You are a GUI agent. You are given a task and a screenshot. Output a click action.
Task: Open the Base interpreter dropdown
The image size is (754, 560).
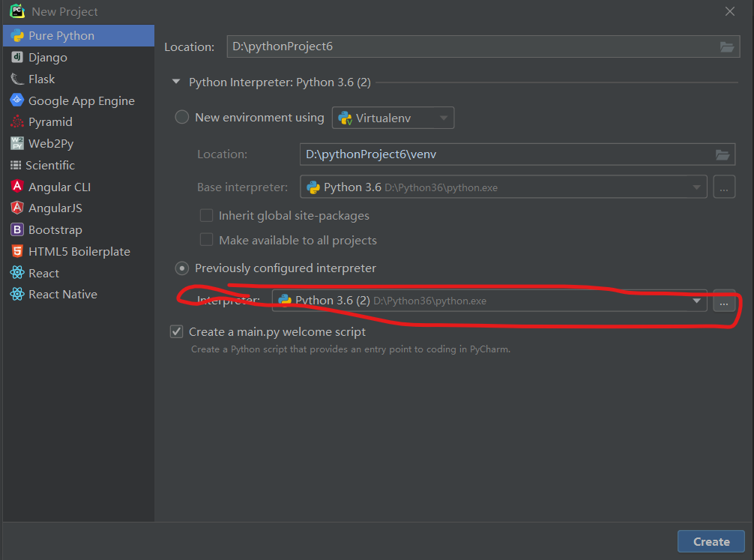coord(504,187)
